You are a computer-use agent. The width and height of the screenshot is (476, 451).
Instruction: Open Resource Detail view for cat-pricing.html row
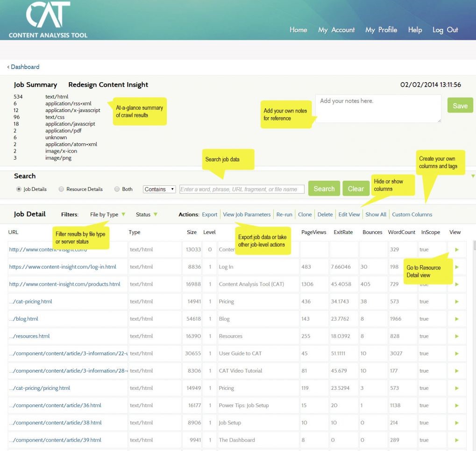pos(456,302)
